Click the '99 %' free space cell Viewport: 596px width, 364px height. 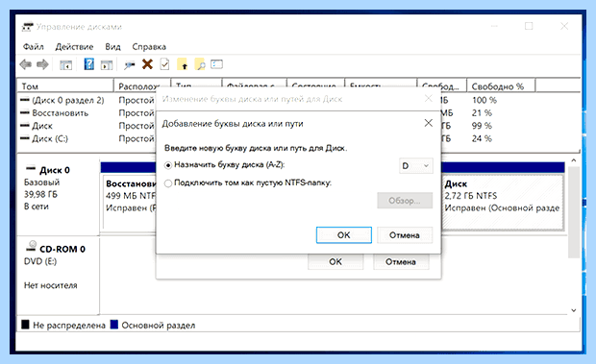(x=482, y=126)
